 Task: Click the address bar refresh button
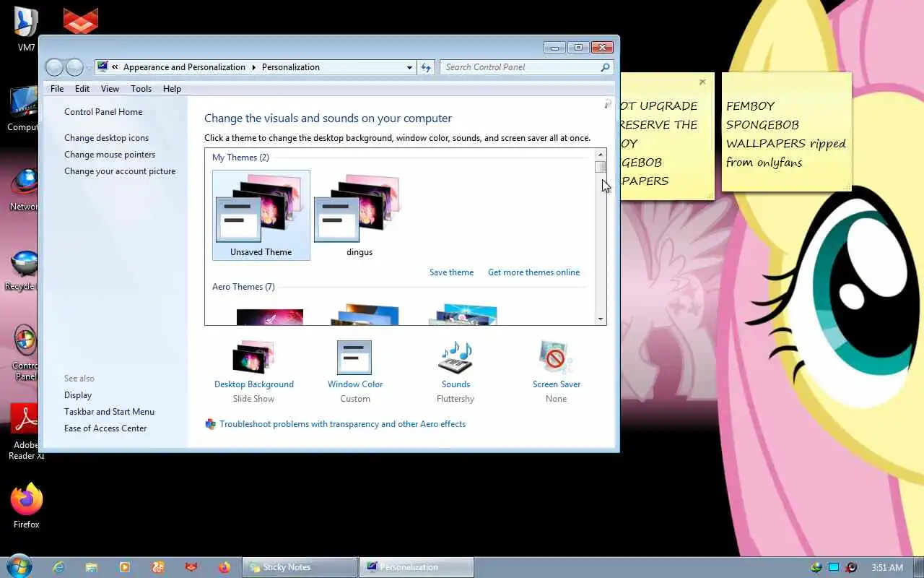tap(426, 67)
